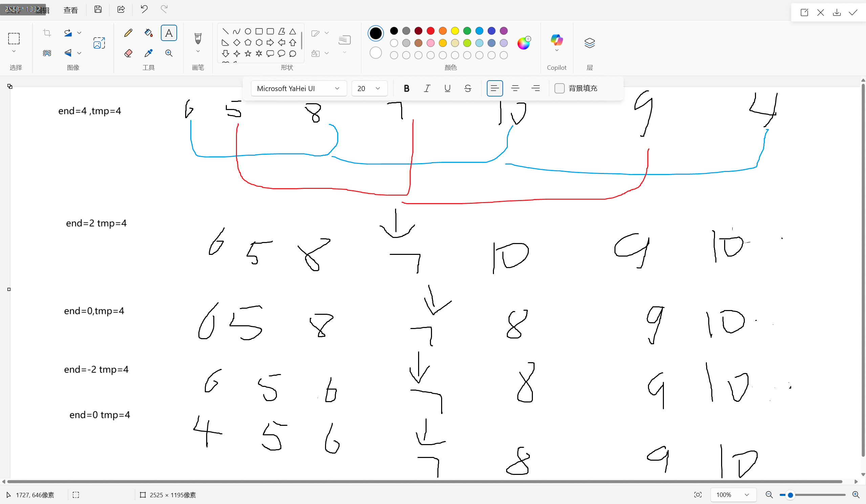Image resolution: width=866 pixels, height=504 pixels.
Task: Set text alignment to center
Action: tap(515, 88)
